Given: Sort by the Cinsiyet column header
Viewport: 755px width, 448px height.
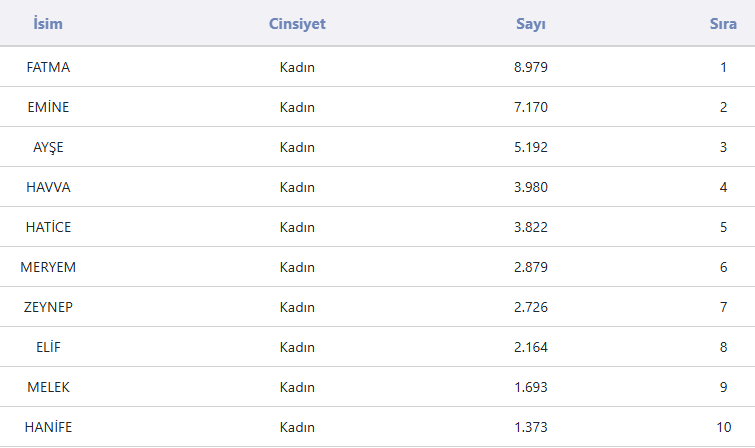Looking at the screenshot, I should [297, 24].
